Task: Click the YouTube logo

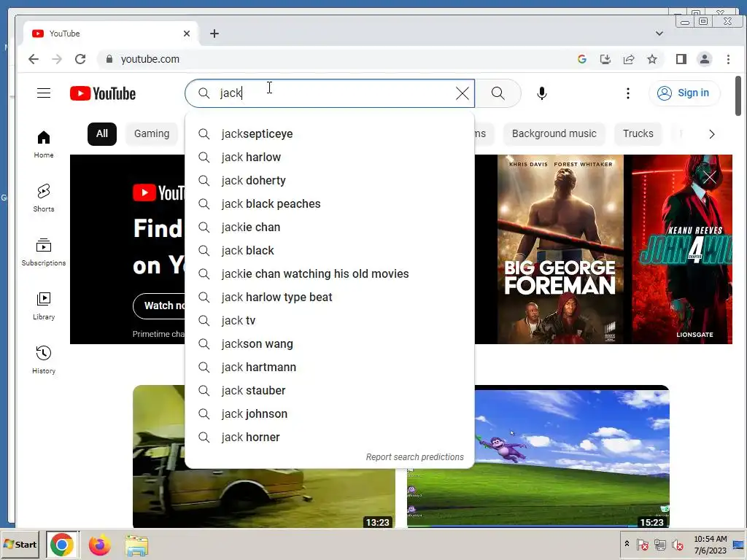Action: 103,93
